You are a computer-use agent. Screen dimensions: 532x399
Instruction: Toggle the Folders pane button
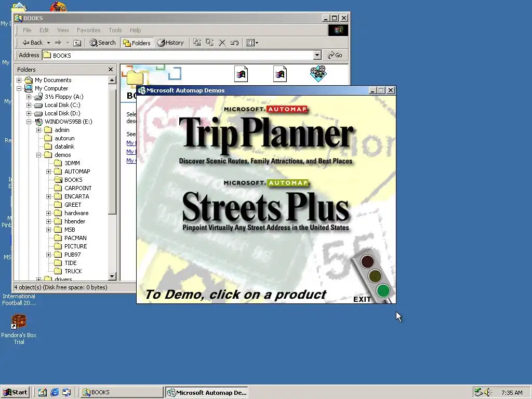(x=137, y=43)
